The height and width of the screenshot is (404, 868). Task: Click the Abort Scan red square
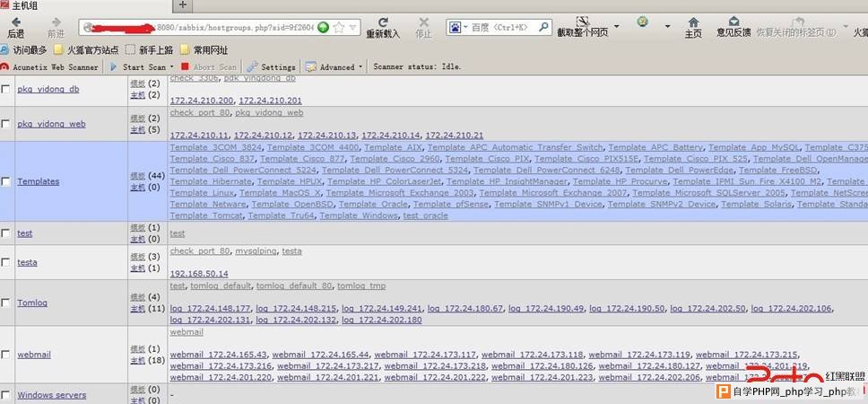coord(186,66)
